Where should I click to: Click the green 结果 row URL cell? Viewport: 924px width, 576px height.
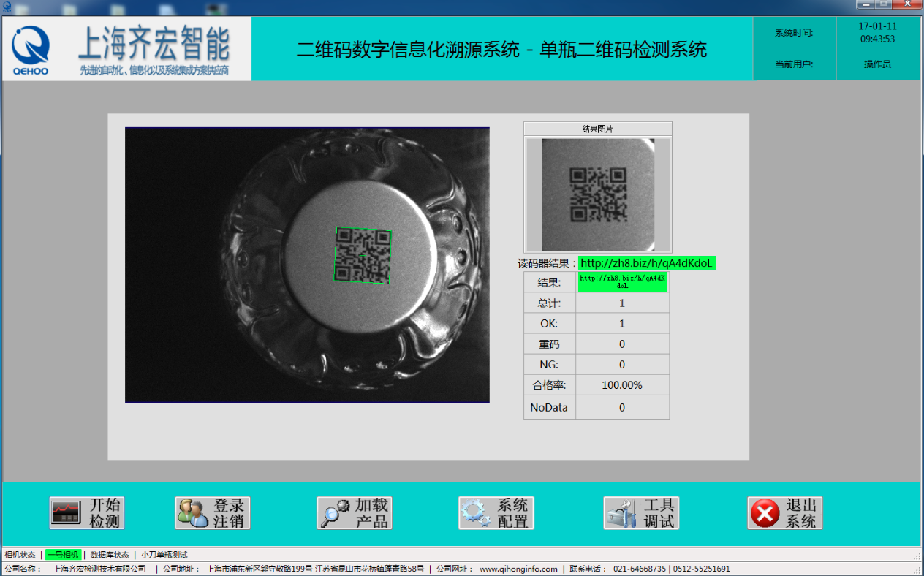tap(623, 282)
